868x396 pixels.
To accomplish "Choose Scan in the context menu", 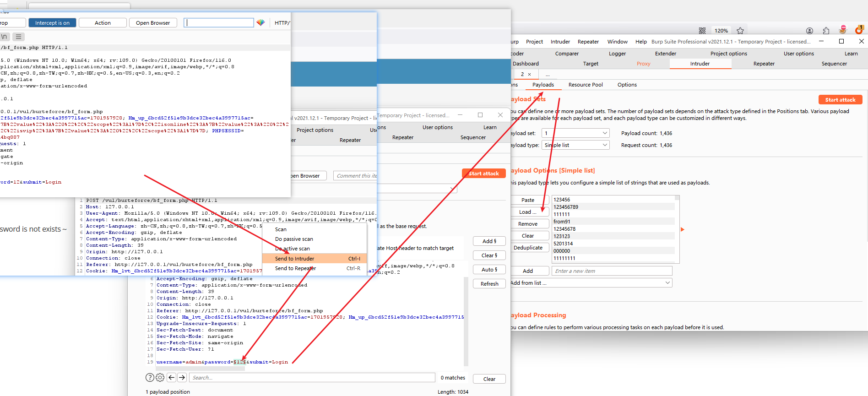I will [x=315, y=229].
